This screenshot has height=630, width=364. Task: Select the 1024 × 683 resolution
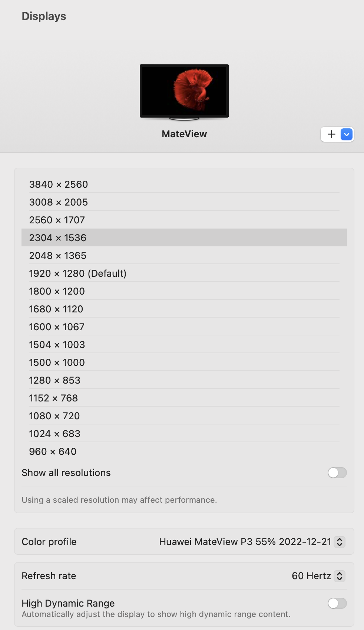pyautogui.click(x=184, y=433)
